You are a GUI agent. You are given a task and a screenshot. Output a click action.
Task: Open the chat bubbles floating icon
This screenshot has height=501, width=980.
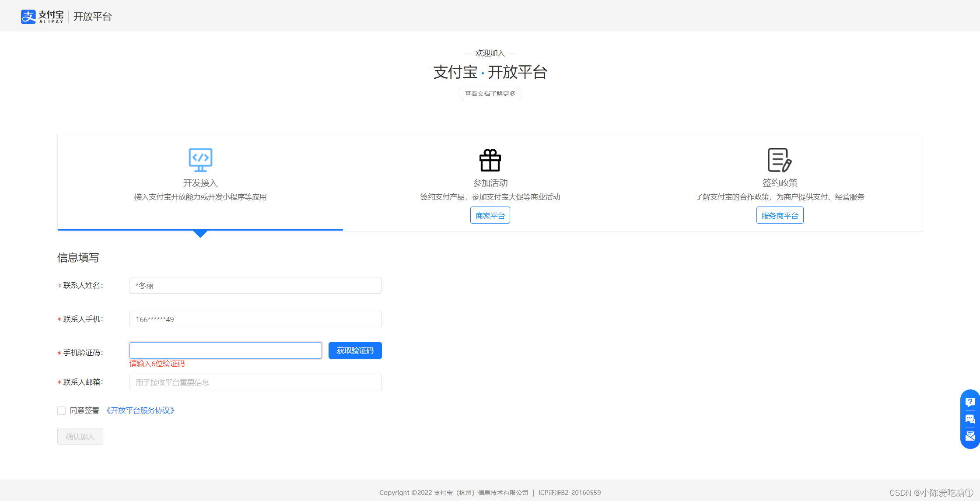coord(970,419)
